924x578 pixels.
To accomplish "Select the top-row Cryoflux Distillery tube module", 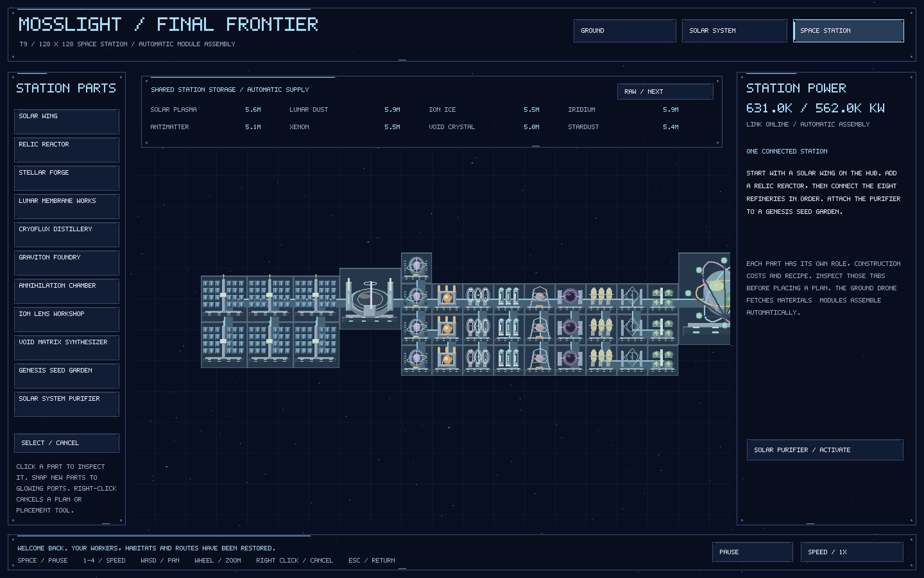I will point(509,299).
